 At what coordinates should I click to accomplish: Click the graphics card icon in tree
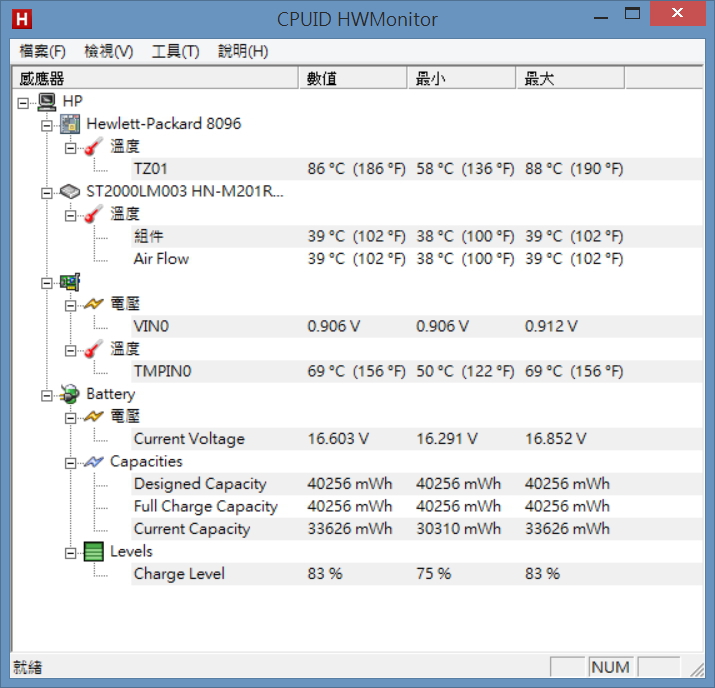tap(70, 282)
